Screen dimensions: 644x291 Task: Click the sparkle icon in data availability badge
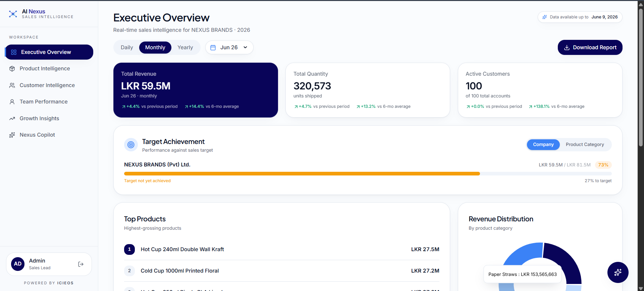coord(545,17)
